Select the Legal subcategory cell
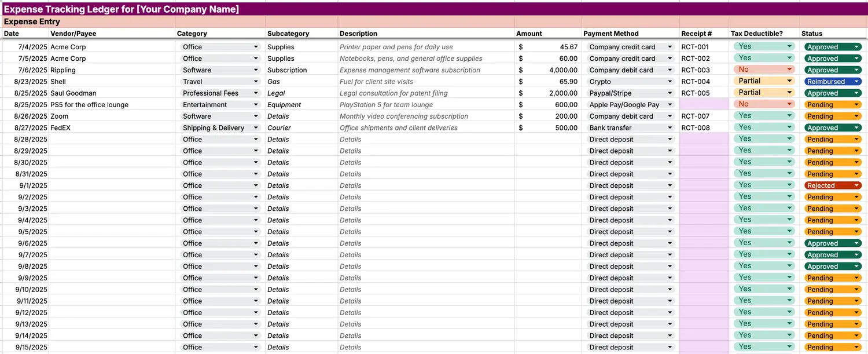The height and width of the screenshot is (354, 868). pos(301,93)
